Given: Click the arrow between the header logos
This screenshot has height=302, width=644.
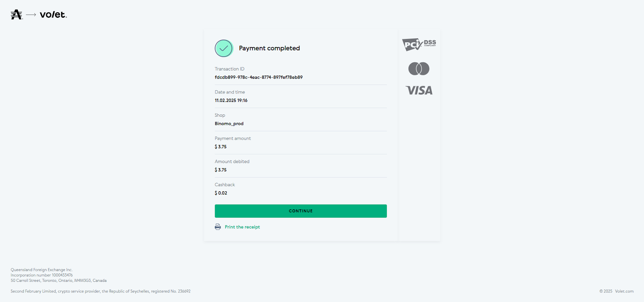Looking at the screenshot, I should pos(31,15).
